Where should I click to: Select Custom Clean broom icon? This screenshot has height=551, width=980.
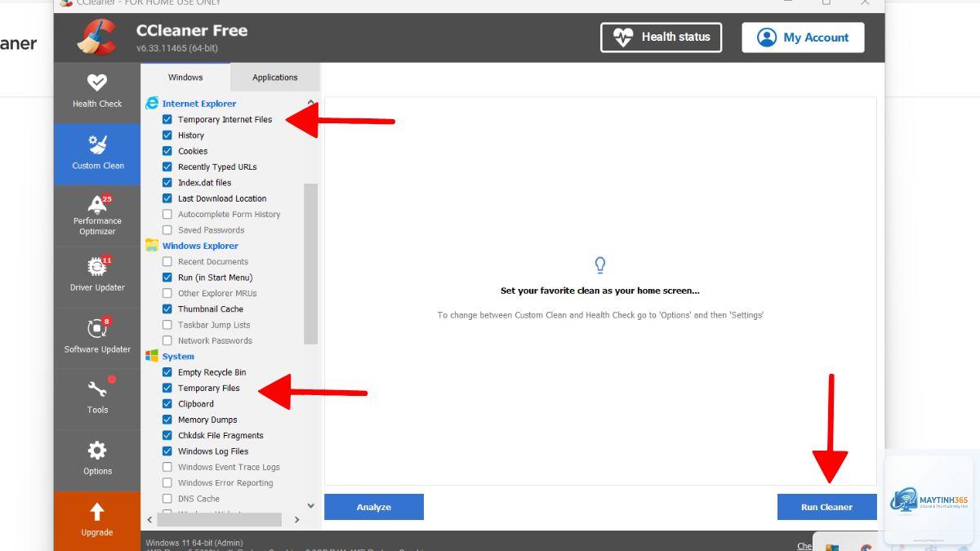coord(97,144)
